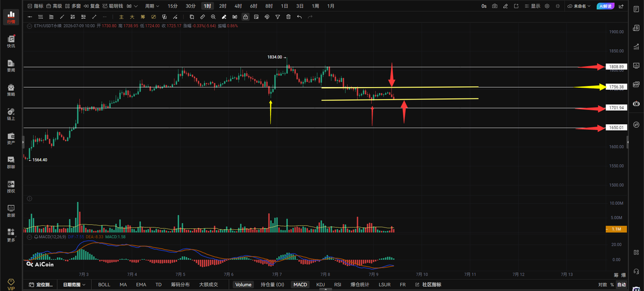Expand the more drawing tools ellipsis
This screenshot has height=291, width=644.
[105, 17]
